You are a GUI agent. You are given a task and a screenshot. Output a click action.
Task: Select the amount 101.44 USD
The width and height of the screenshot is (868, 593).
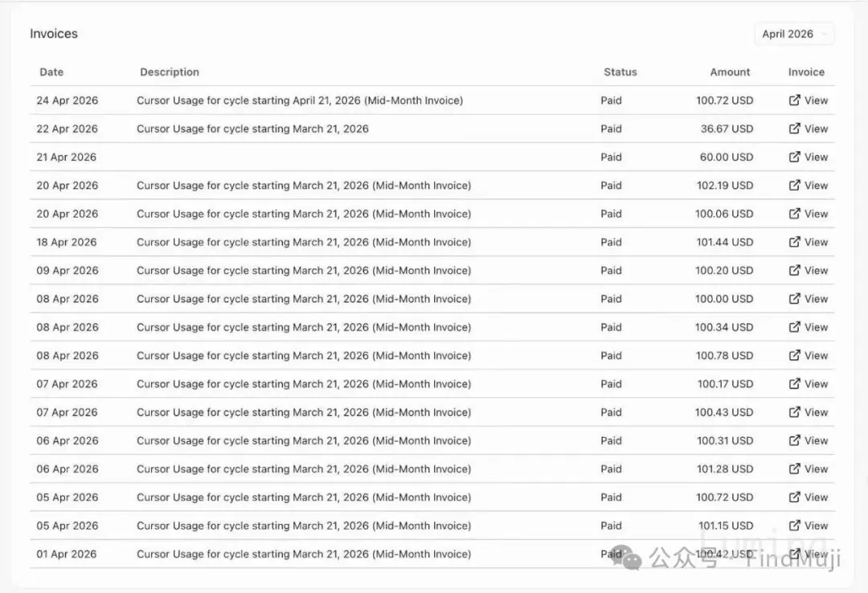pos(725,242)
